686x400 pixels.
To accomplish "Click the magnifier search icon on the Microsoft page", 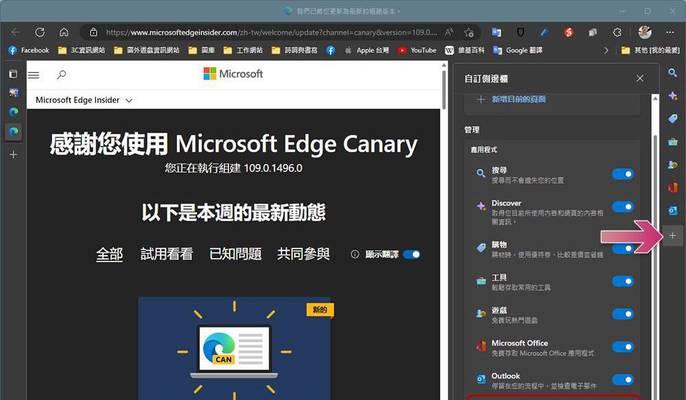I will pyautogui.click(x=61, y=75).
